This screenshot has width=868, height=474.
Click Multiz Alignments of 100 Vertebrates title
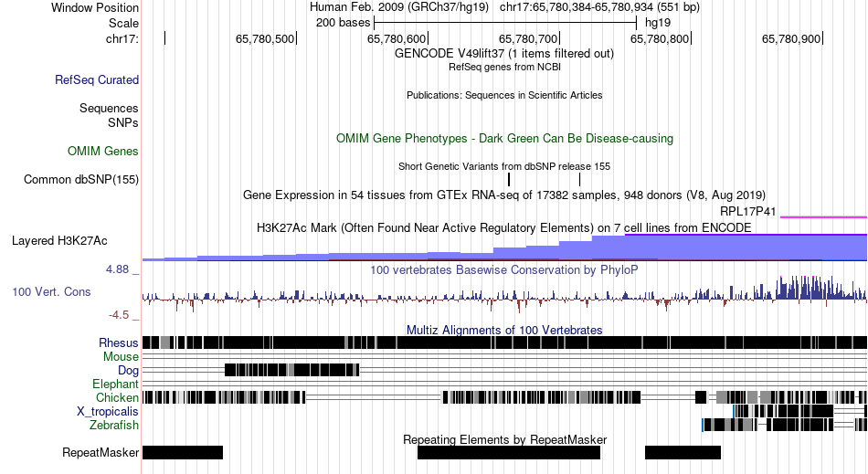pos(504,331)
